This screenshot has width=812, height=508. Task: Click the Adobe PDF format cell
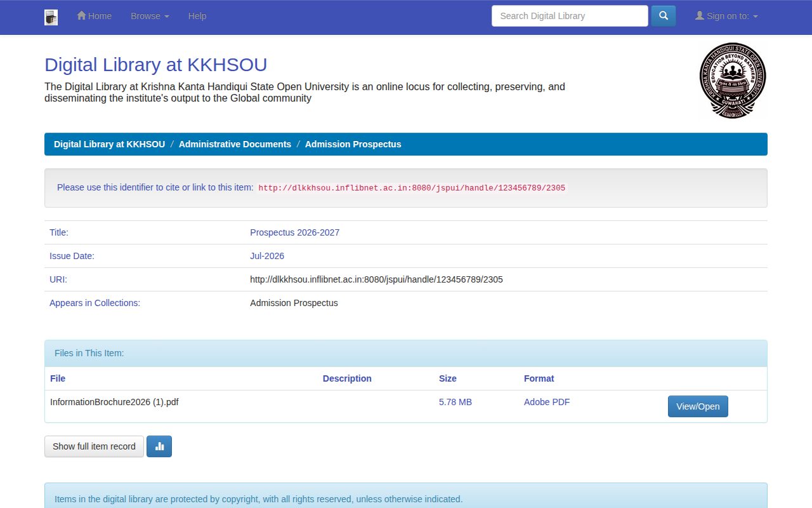point(547,402)
